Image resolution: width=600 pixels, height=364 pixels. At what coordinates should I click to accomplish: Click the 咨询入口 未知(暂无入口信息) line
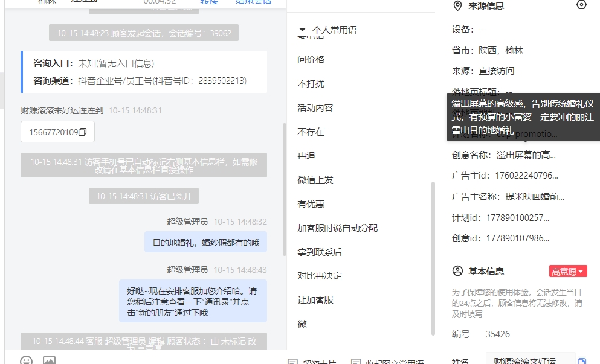click(94, 63)
